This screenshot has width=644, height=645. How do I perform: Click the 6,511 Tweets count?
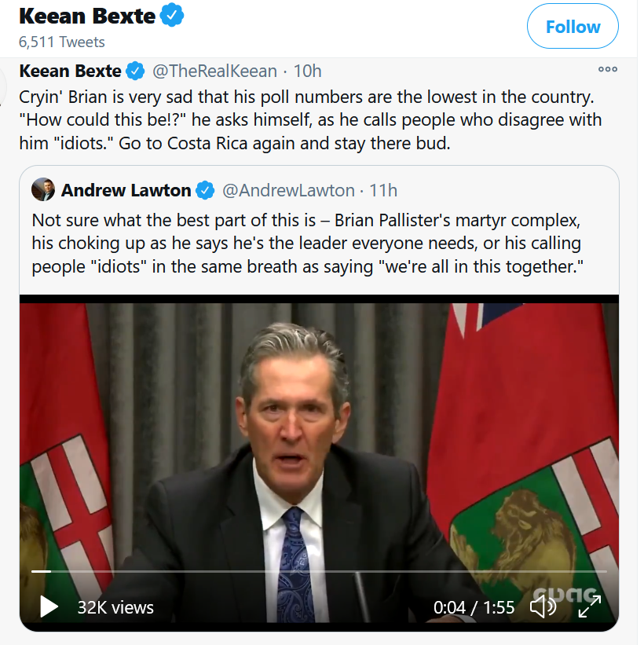point(61,42)
